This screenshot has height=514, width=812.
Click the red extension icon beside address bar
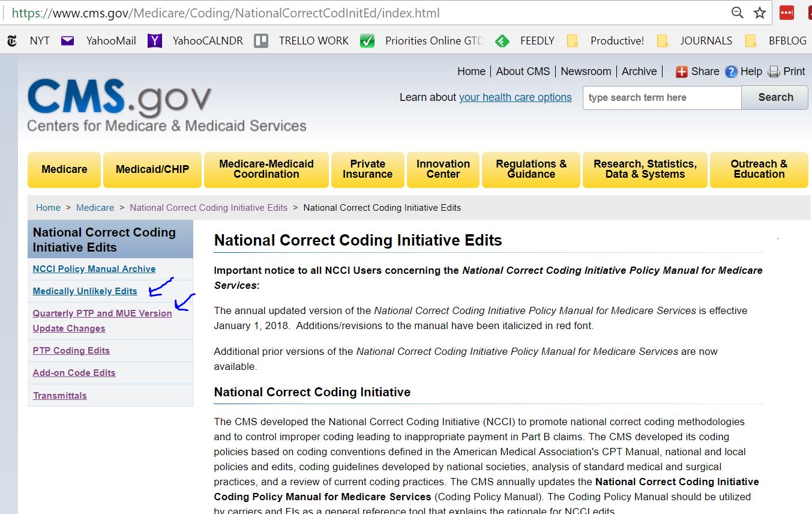(x=786, y=12)
